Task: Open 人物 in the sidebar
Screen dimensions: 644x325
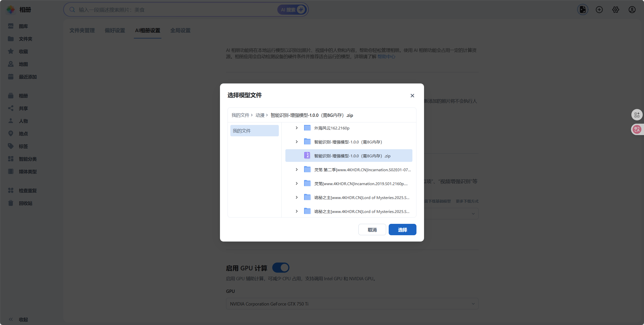Action: pos(23,121)
